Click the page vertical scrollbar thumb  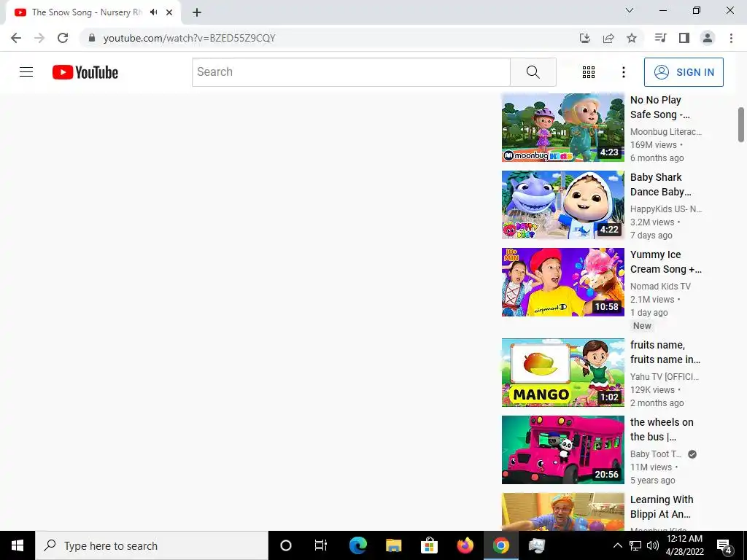click(741, 125)
